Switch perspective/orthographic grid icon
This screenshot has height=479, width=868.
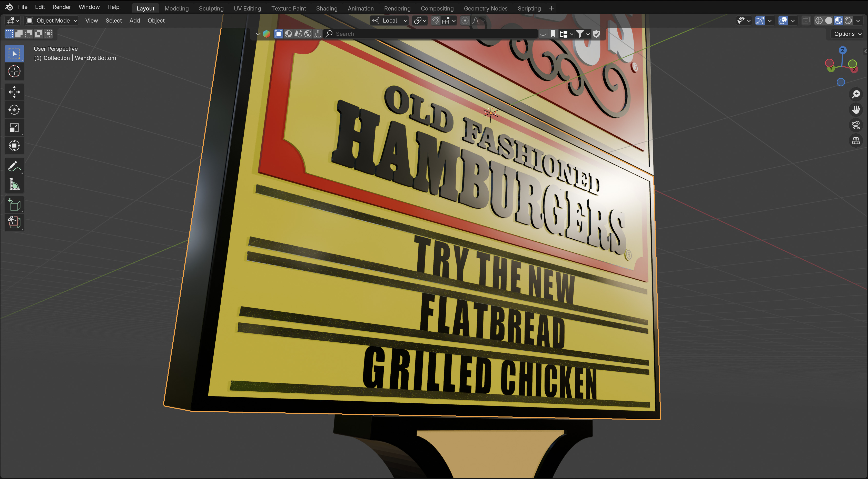pos(856,141)
